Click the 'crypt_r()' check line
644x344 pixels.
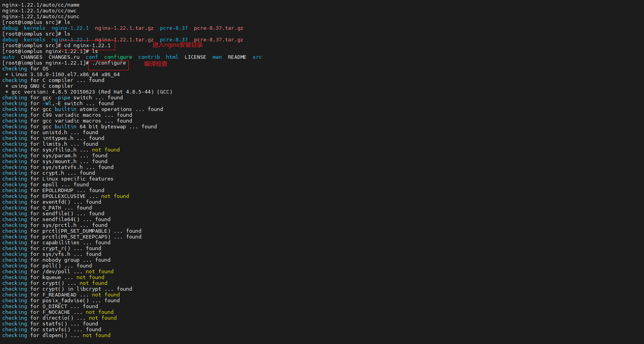(52, 249)
